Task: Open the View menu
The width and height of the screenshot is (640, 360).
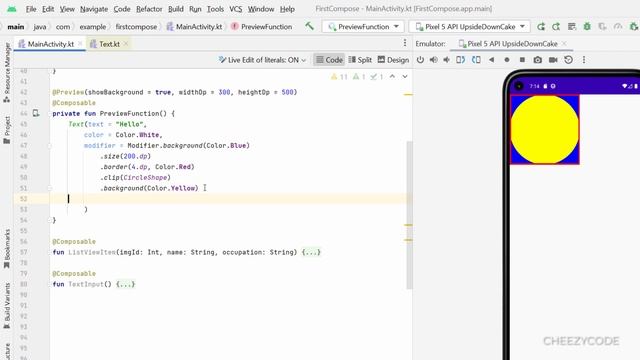Action: click(67, 9)
